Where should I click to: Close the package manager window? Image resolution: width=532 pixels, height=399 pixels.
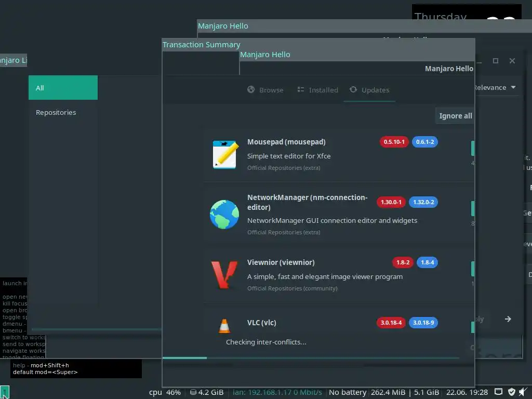click(x=512, y=61)
